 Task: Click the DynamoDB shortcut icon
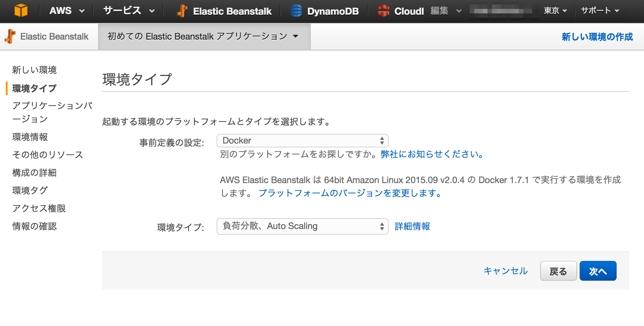[296, 11]
